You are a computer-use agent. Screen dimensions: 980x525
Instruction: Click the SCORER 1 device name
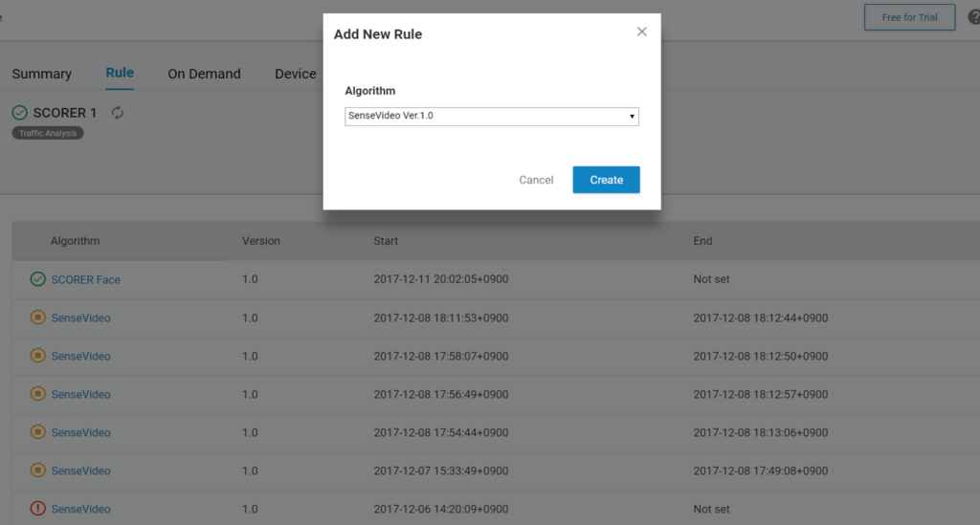pyautogui.click(x=64, y=113)
